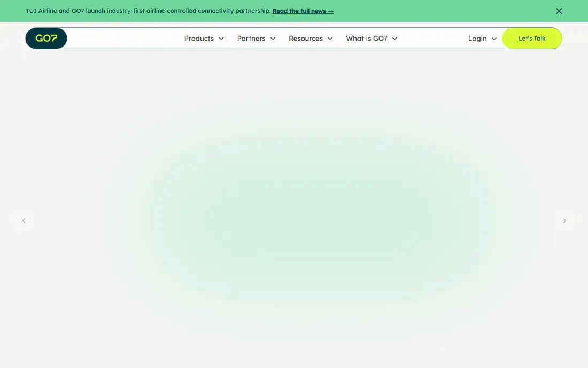Click the Let's Talk button
Viewport: 588px width, 368px height.
(x=532, y=39)
